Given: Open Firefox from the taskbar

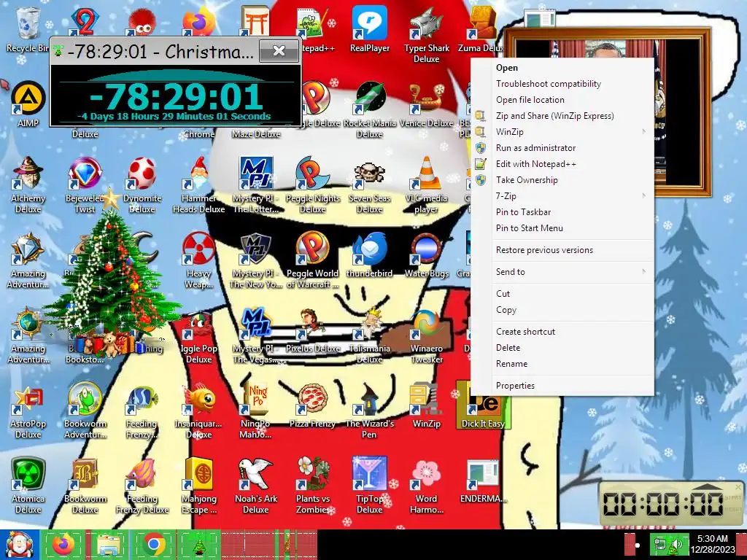Looking at the screenshot, I should (x=63, y=545).
